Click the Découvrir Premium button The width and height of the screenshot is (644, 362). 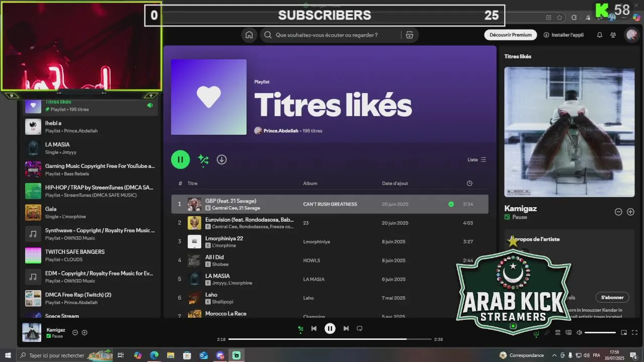point(511,35)
